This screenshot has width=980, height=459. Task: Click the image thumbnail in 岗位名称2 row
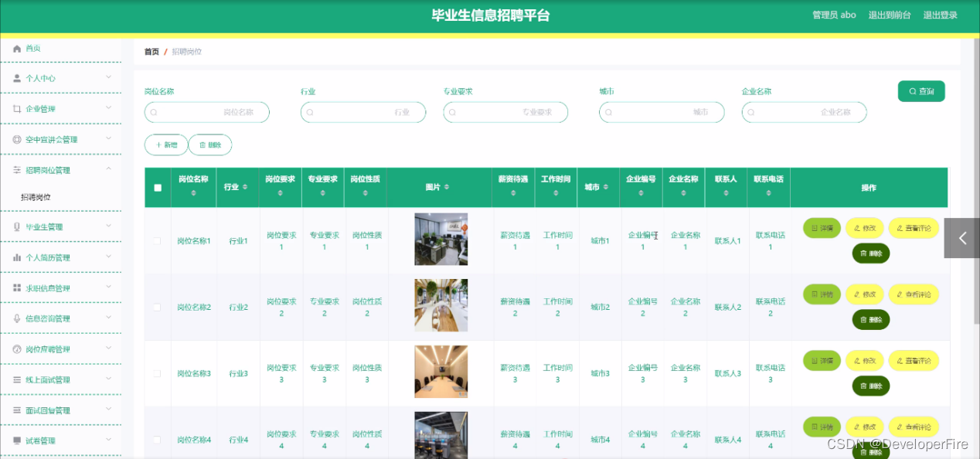tap(441, 305)
